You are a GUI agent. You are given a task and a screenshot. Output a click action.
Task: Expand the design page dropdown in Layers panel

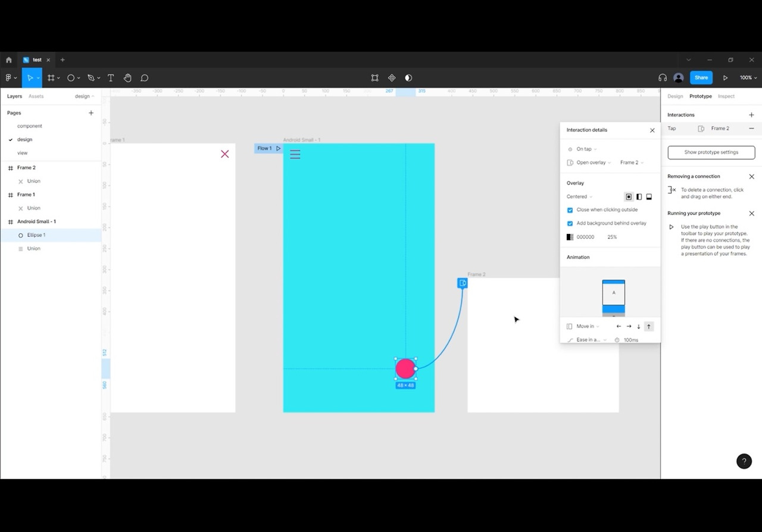click(85, 96)
